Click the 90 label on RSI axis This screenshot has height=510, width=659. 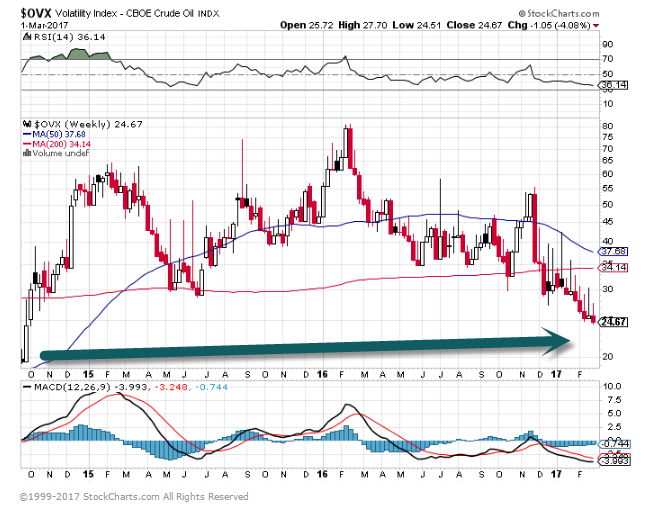click(608, 44)
